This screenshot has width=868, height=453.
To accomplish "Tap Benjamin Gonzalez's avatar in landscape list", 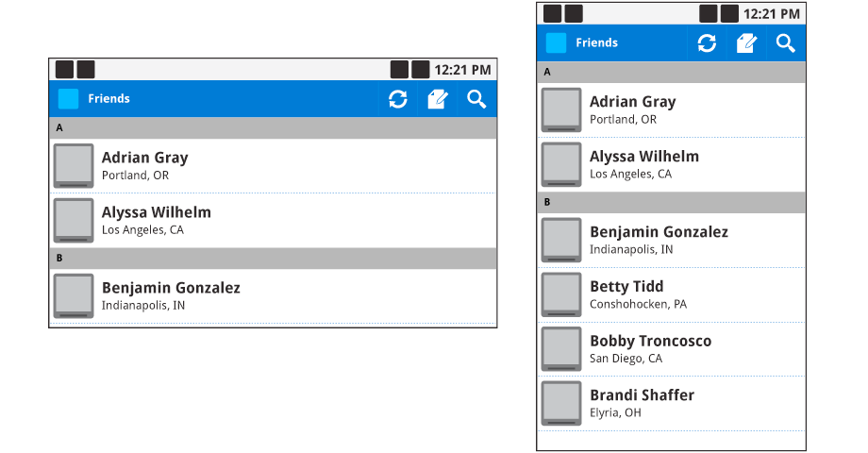I will tap(74, 295).
